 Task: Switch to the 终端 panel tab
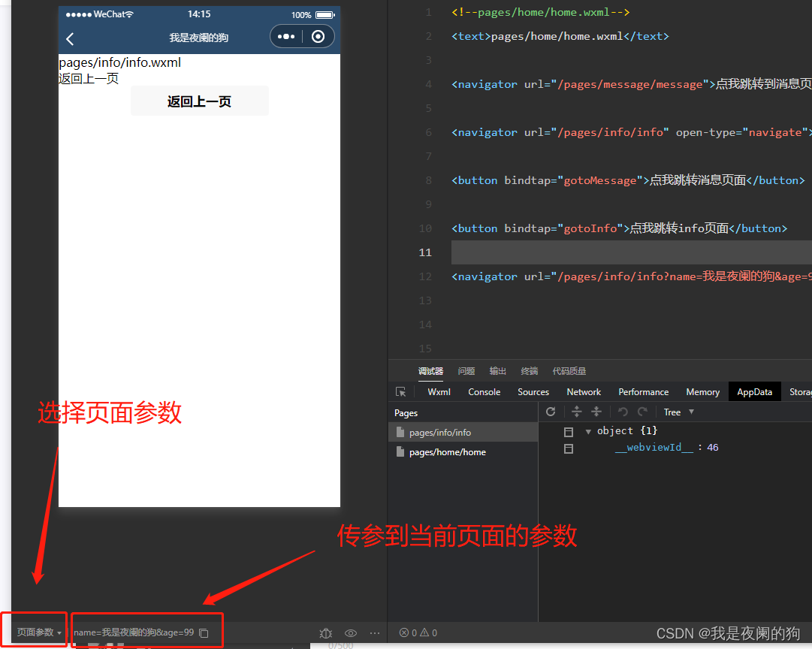coord(530,371)
